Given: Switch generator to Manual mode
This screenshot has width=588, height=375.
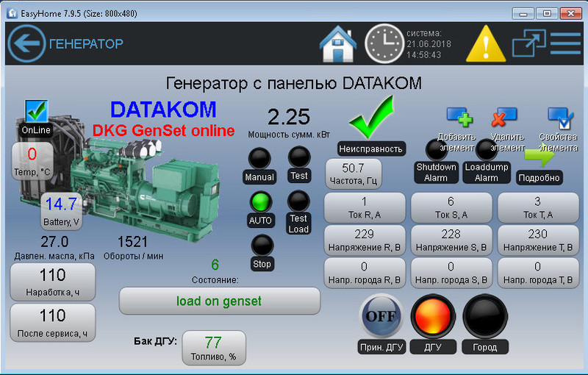Looking at the screenshot, I should click(259, 159).
